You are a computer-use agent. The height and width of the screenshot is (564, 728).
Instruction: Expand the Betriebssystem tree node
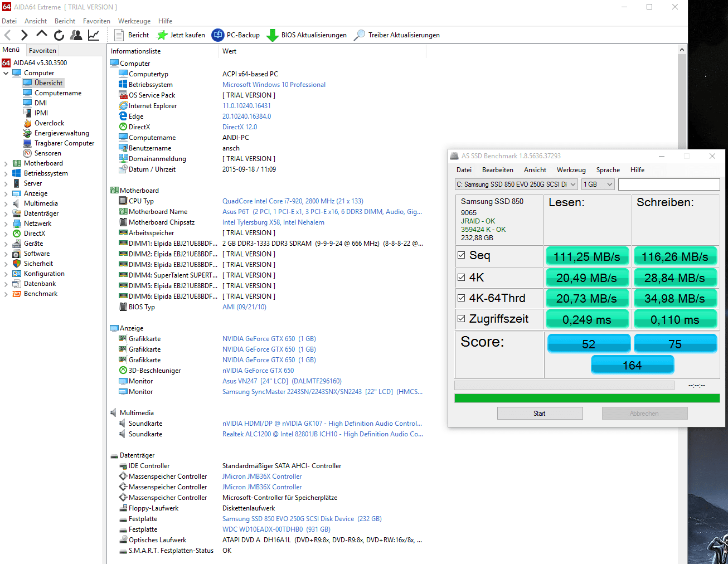pos(6,173)
